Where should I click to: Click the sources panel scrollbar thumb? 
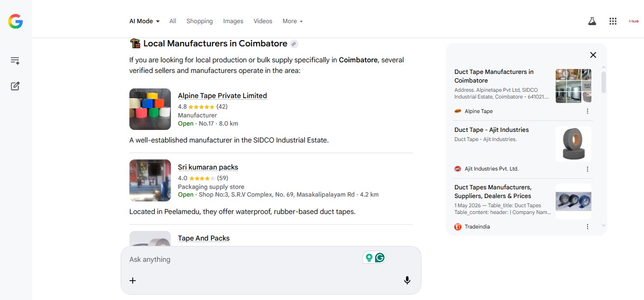coord(603,82)
